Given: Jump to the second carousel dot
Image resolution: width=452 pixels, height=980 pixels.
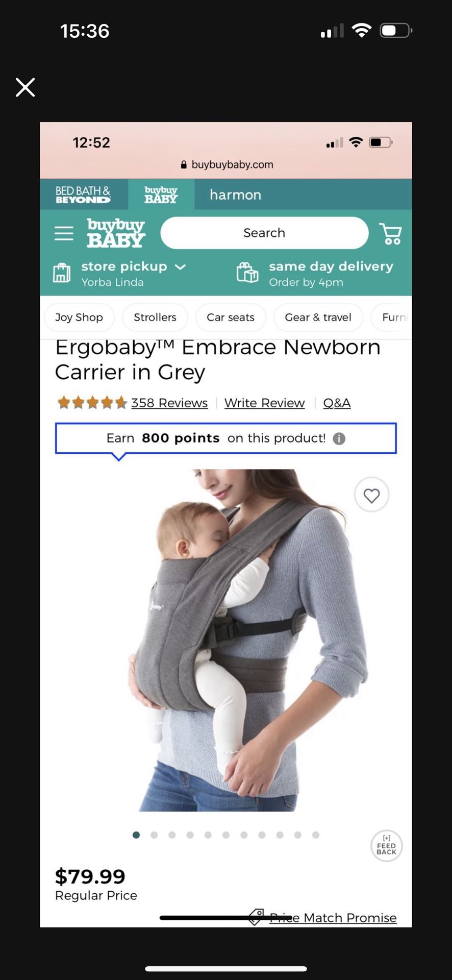Looking at the screenshot, I should tap(154, 835).
